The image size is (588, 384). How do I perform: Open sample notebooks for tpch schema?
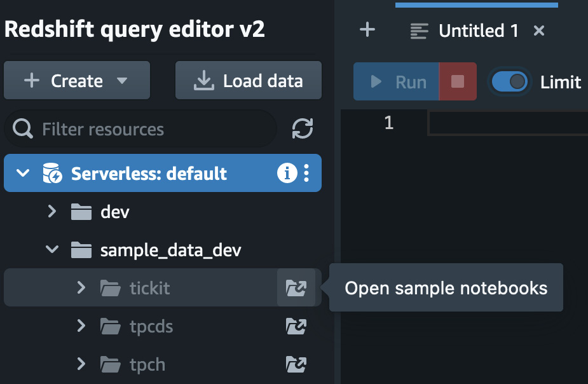296,364
